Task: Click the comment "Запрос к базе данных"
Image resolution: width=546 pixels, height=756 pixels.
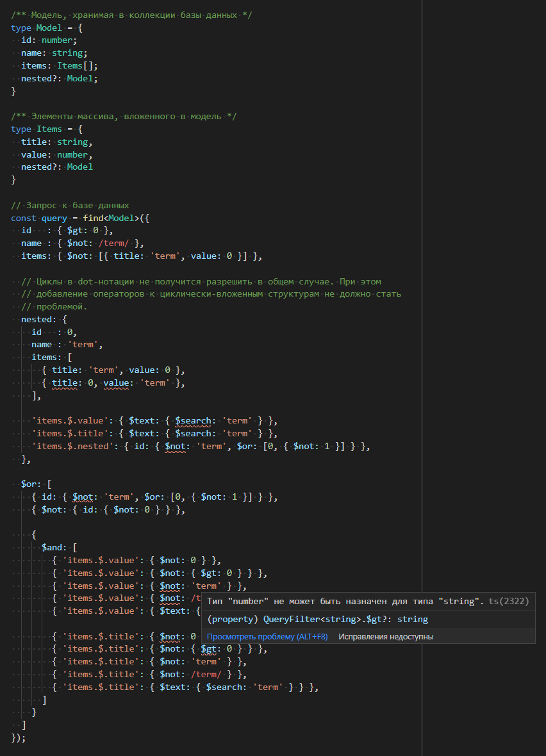Action: (x=70, y=206)
